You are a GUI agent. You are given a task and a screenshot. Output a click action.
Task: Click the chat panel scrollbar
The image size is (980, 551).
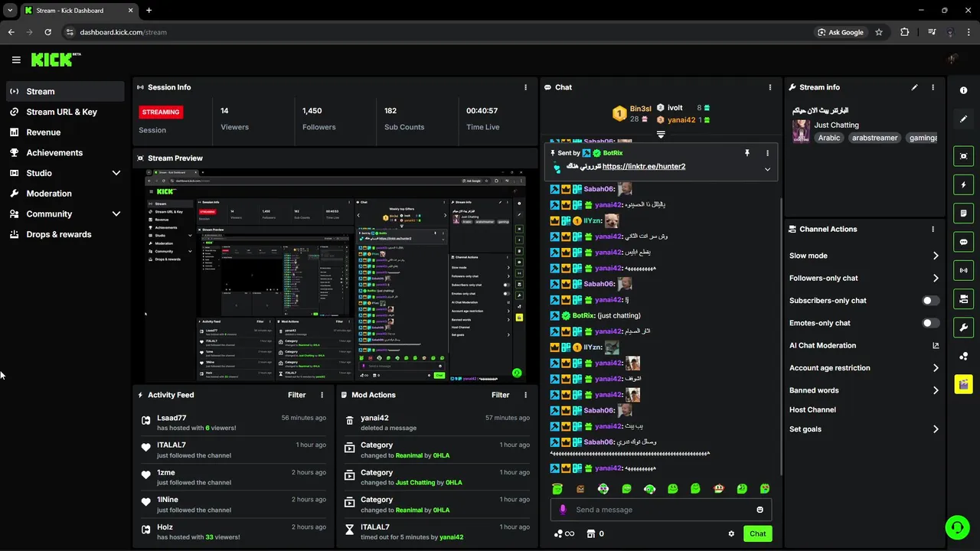coord(780,337)
